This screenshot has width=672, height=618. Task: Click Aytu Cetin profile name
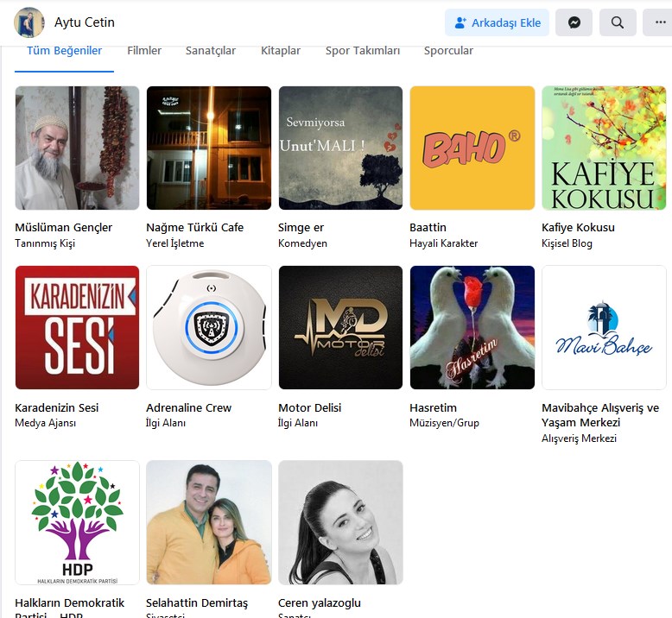coord(85,22)
